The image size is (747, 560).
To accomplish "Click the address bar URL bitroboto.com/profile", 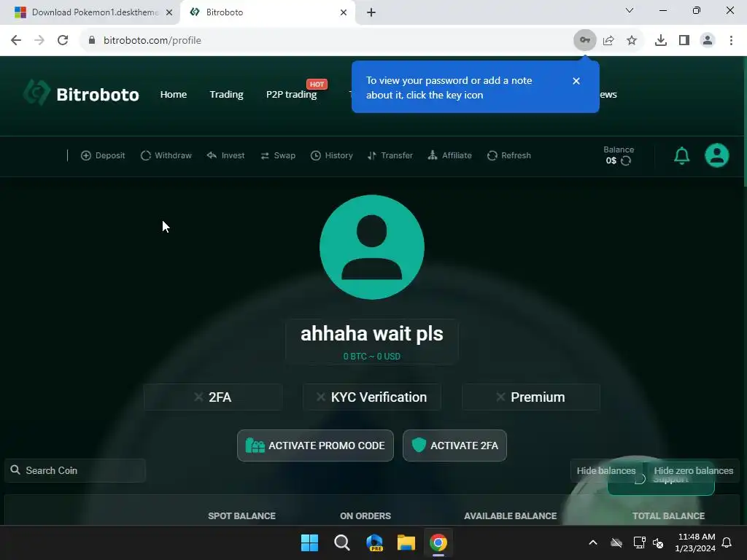I will pos(152,41).
